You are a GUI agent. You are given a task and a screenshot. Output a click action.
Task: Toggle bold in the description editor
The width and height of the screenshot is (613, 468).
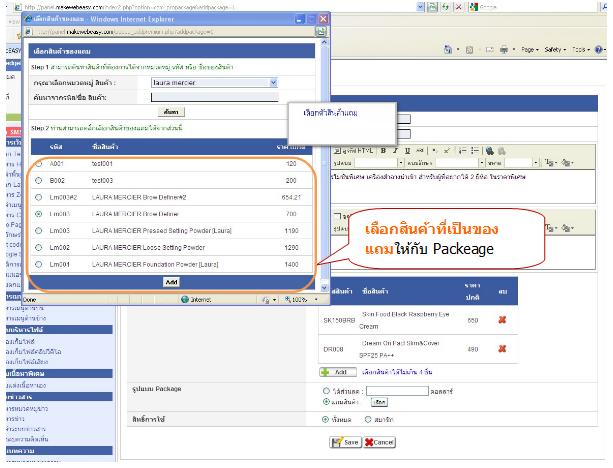[x=384, y=151]
